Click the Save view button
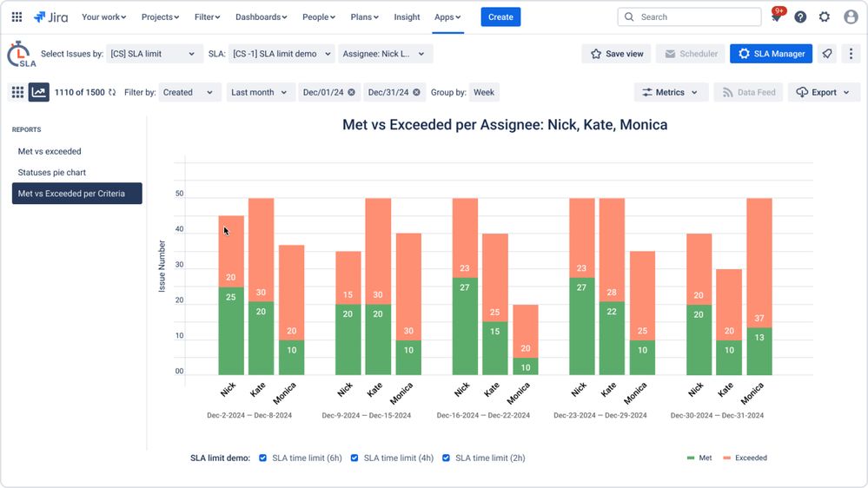This screenshot has height=488, width=868. click(617, 54)
